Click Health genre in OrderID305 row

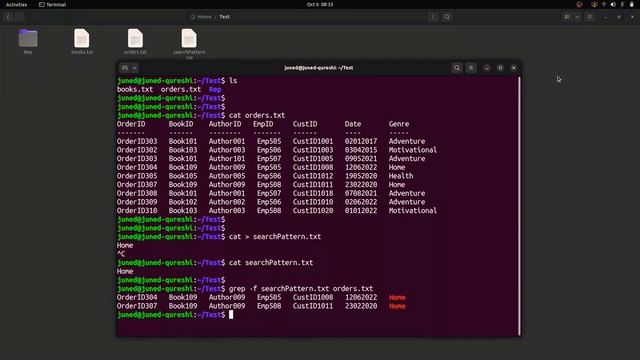(401, 176)
